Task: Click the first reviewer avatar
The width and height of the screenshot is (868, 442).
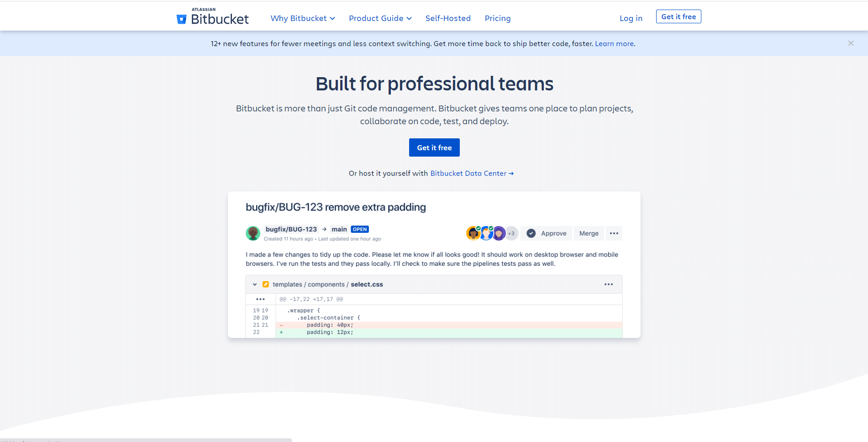Action: (x=473, y=233)
